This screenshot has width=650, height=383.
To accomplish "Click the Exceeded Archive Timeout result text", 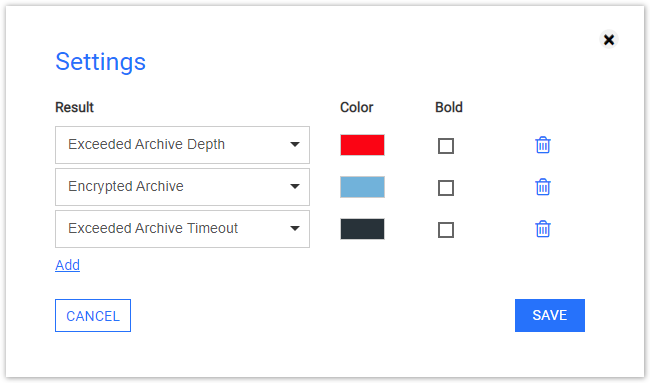I will click(153, 228).
